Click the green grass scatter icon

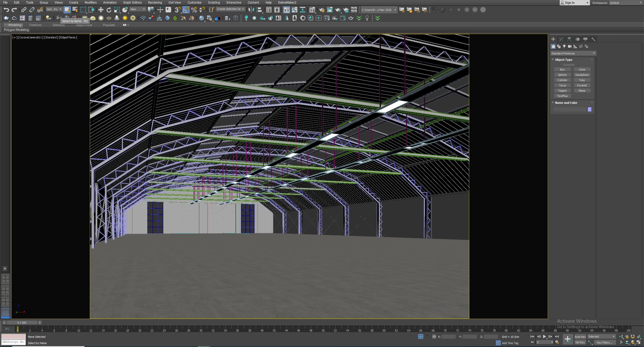tap(175, 18)
